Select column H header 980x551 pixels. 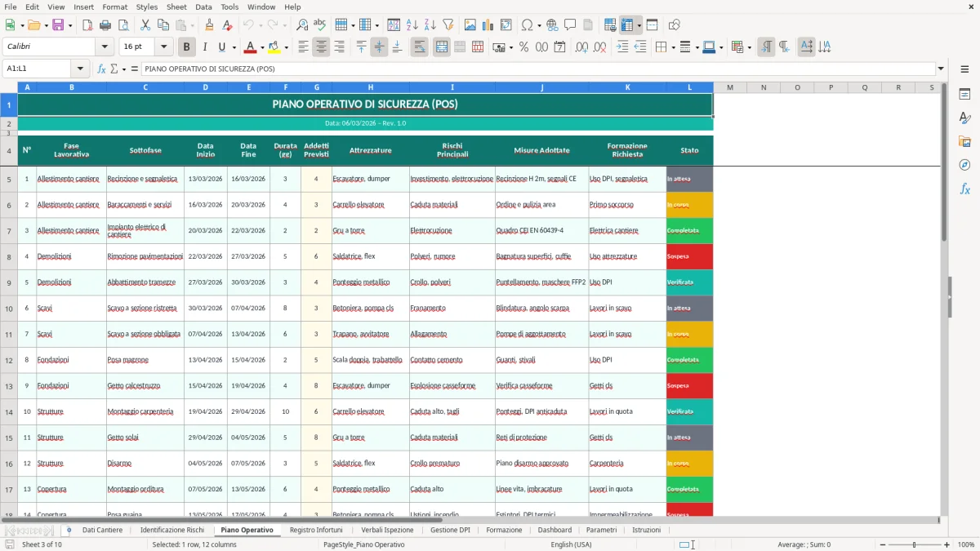point(370,87)
